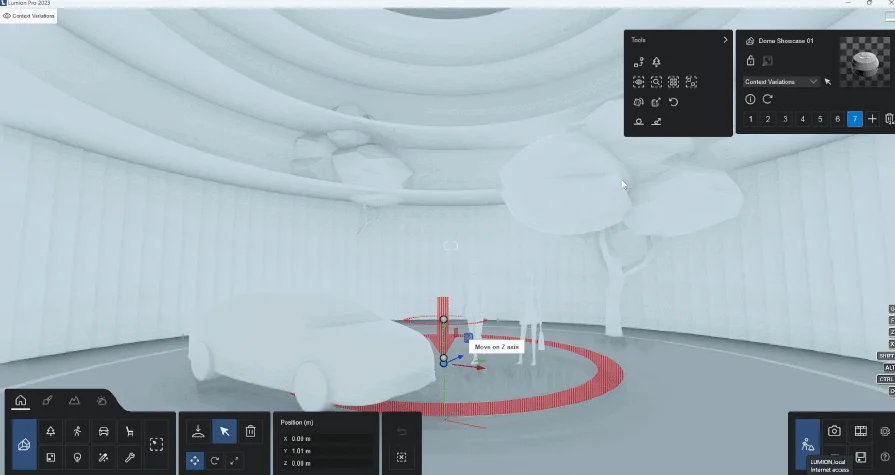Collapse the Tools panel chevron
The height and width of the screenshot is (475, 895).
pyautogui.click(x=725, y=40)
